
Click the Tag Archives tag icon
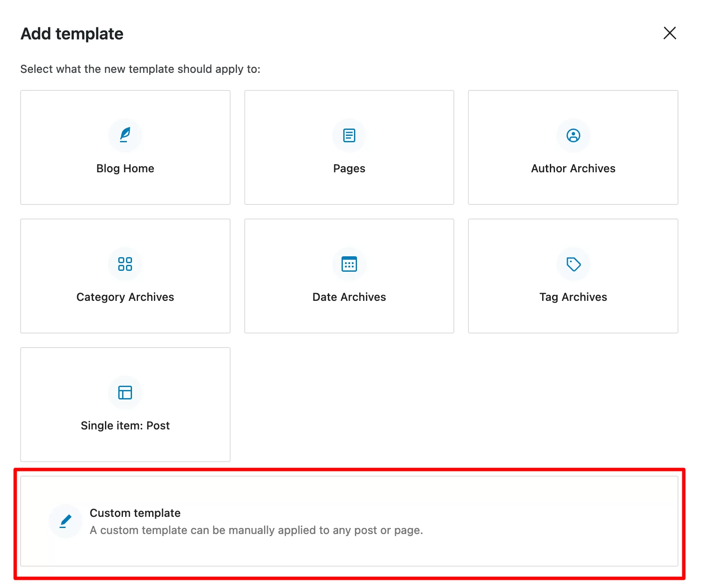coord(573,264)
